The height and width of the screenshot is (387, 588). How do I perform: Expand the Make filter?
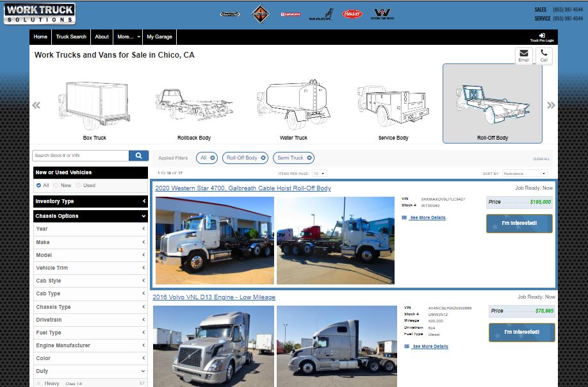pyautogui.click(x=90, y=242)
